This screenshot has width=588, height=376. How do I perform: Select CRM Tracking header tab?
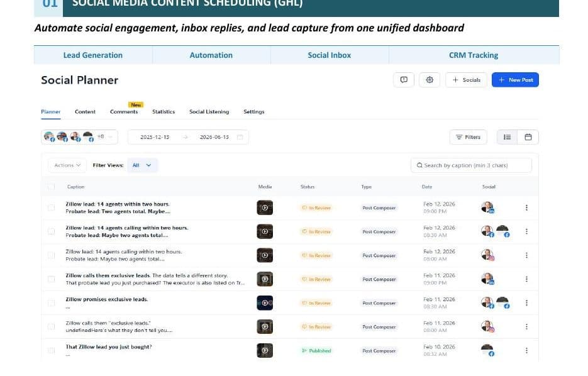pos(474,55)
